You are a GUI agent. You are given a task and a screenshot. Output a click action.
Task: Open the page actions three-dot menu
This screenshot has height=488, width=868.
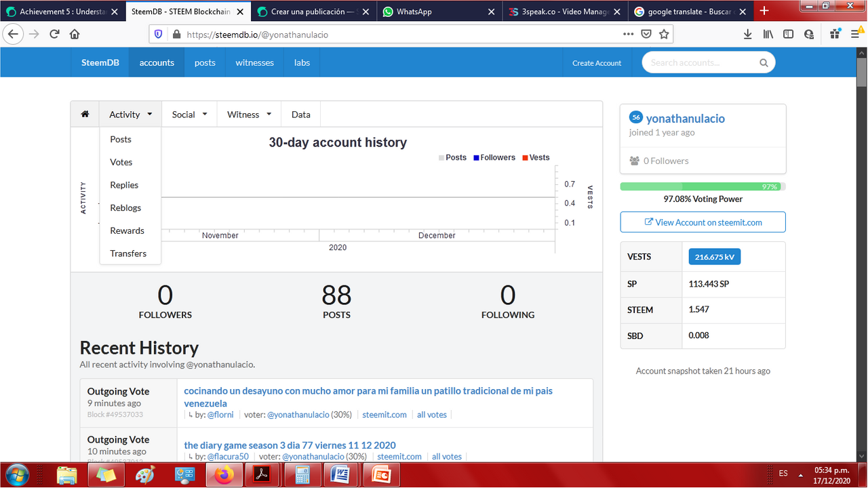click(x=628, y=34)
